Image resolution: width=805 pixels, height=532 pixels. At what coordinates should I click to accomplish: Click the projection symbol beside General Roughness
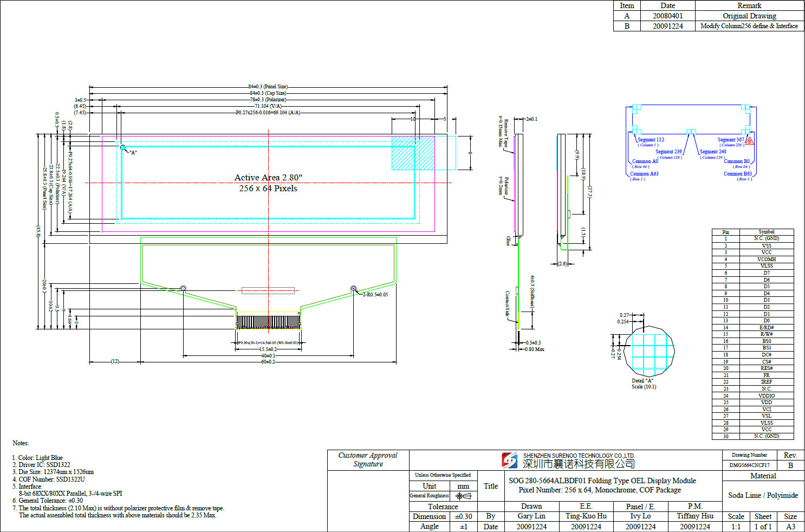tap(464, 496)
